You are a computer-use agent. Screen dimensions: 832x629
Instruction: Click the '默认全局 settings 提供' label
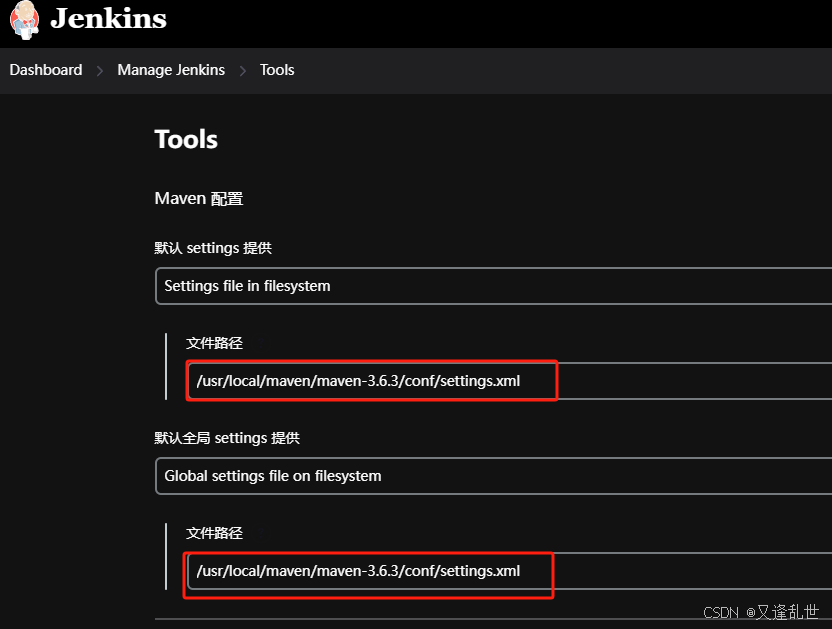[x=227, y=438]
